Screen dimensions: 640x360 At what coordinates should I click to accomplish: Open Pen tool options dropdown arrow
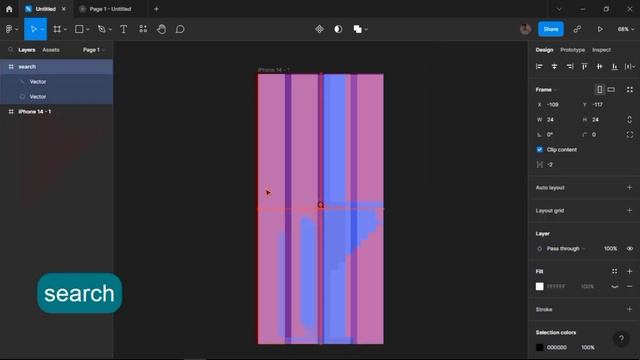click(x=110, y=29)
